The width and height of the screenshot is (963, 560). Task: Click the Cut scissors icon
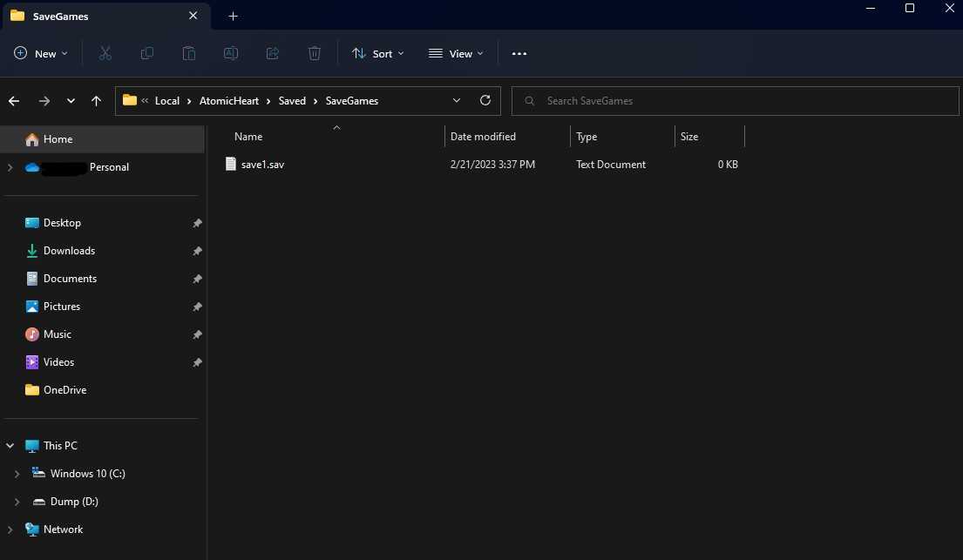tap(105, 53)
